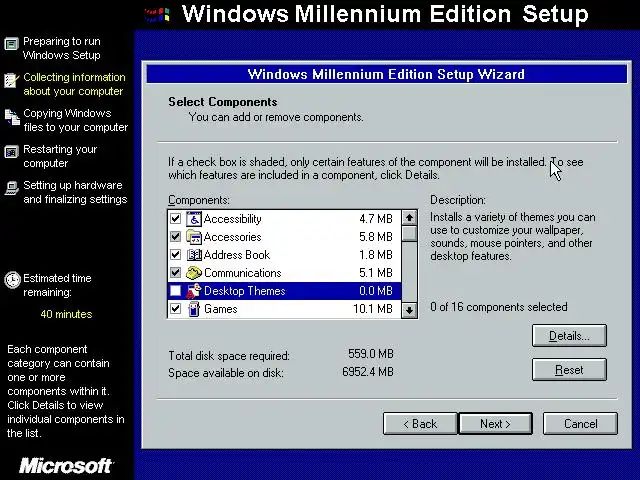Click the Estimated time clock icon
Screen dimensions: 640x480
tap(12, 280)
